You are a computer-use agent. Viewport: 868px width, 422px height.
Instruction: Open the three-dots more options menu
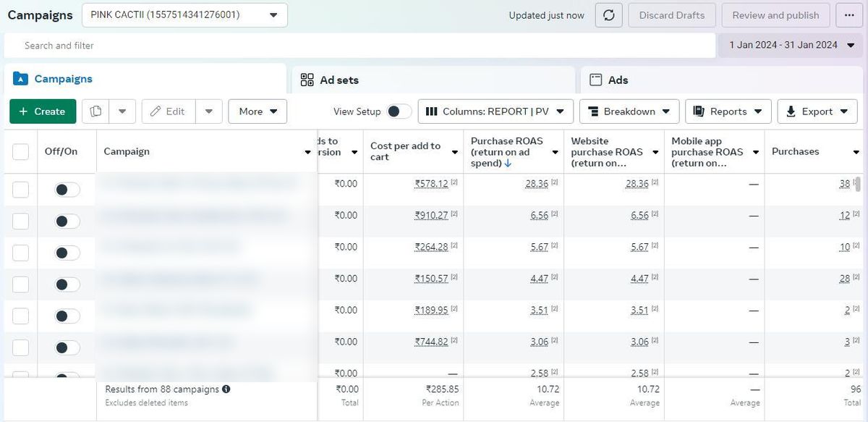point(848,15)
